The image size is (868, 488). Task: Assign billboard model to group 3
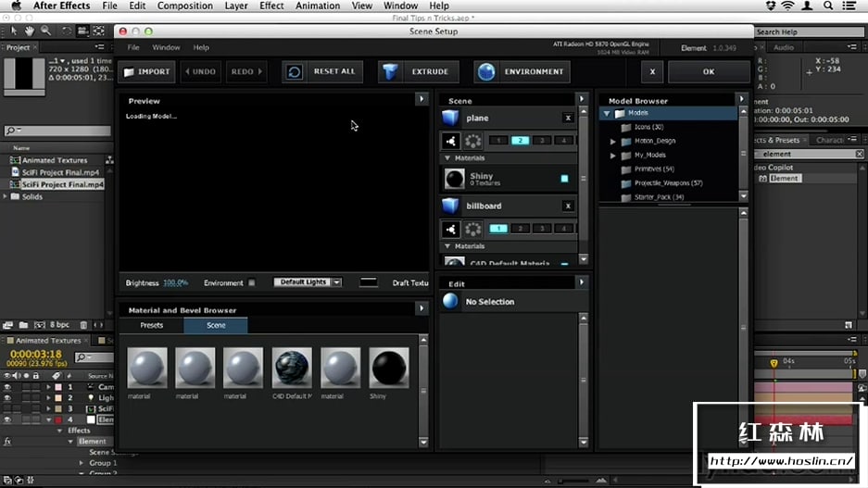pos(542,229)
